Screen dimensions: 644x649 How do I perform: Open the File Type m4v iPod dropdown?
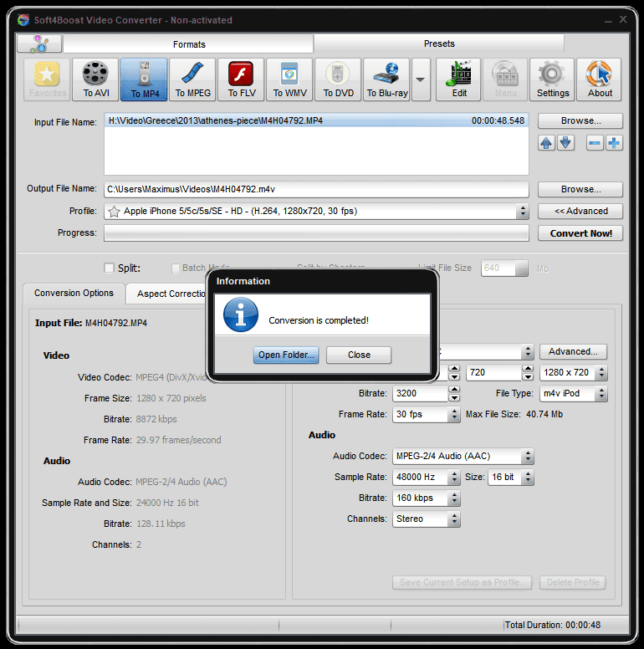[601, 393]
